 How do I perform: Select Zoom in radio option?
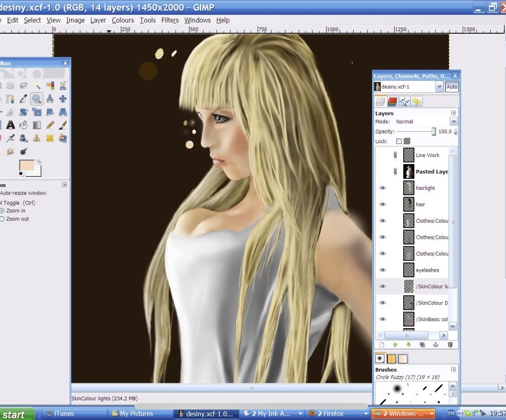point(2,210)
